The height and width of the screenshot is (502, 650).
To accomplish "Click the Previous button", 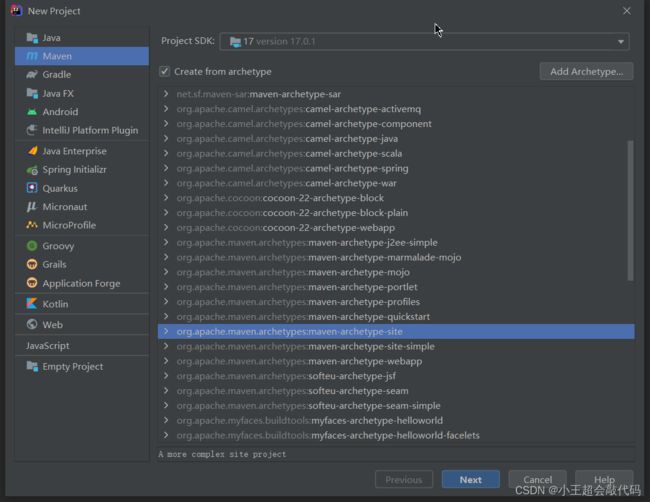I will click(404, 480).
